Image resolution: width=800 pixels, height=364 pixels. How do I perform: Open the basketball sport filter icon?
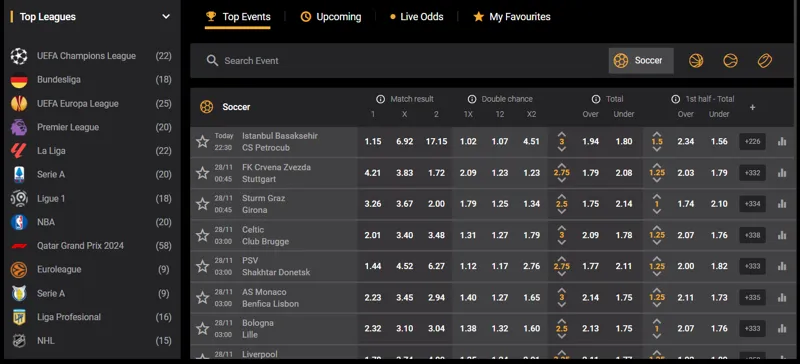click(x=696, y=61)
